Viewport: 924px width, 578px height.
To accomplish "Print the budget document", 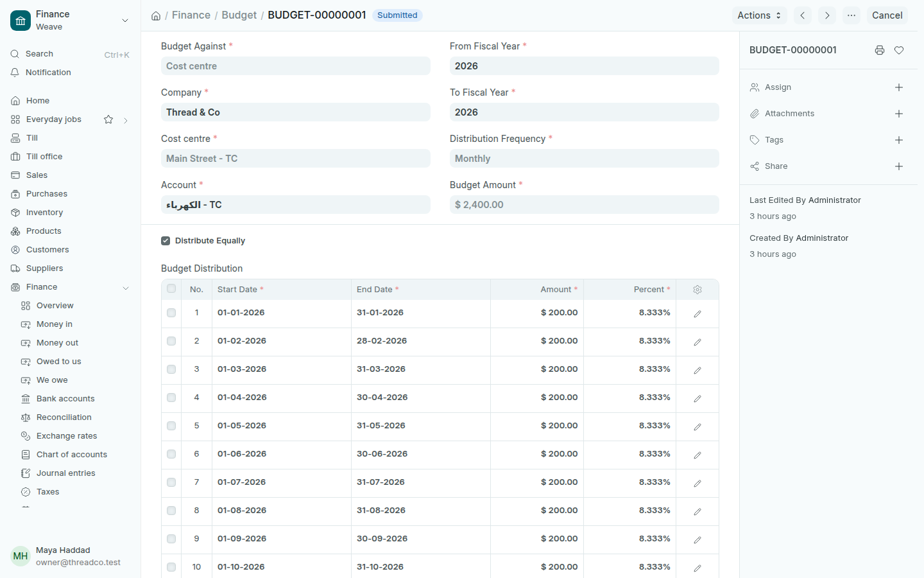I will pos(880,50).
